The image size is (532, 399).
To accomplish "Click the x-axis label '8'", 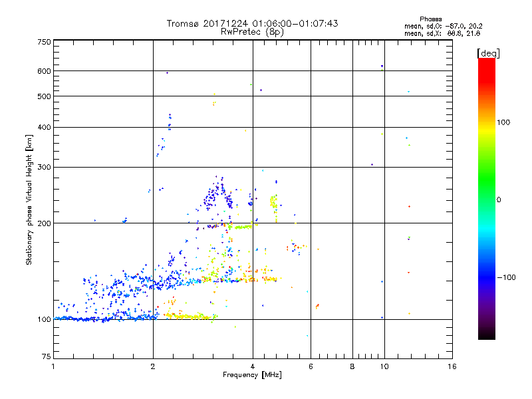I will tap(352, 366).
